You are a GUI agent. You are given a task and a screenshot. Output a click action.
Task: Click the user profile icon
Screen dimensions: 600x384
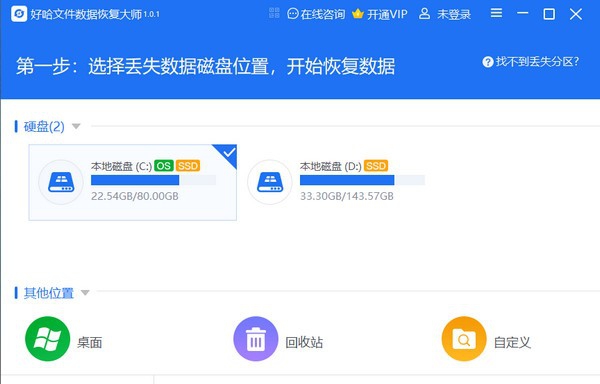coord(424,14)
